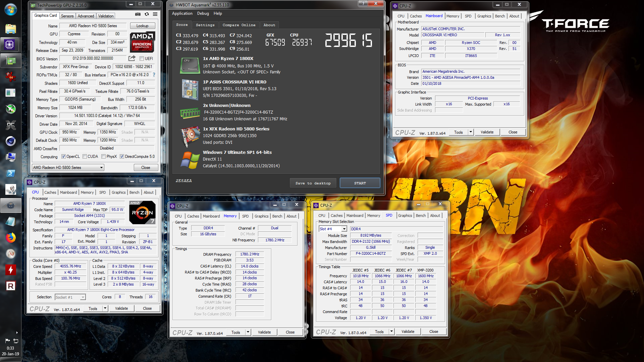This screenshot has width=644, height=362.
Task: Open the AMD Radeon HD 5800 Series GPU dropdown
Action: click(68, 168)
